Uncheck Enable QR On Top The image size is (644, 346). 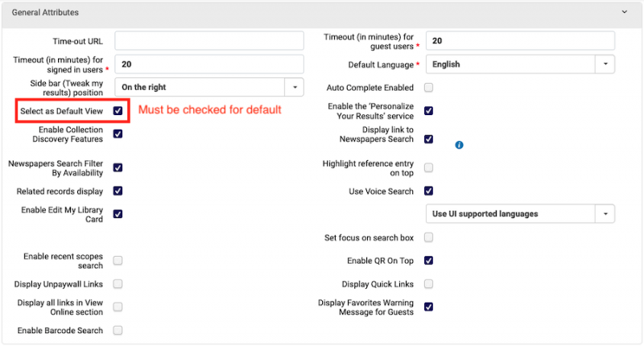[x=428, y=260]
